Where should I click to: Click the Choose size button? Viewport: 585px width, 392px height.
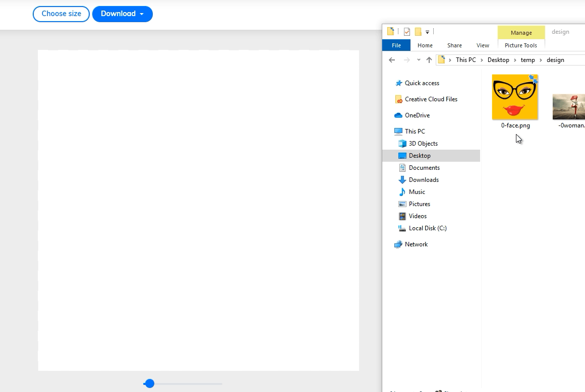[61, 14]
